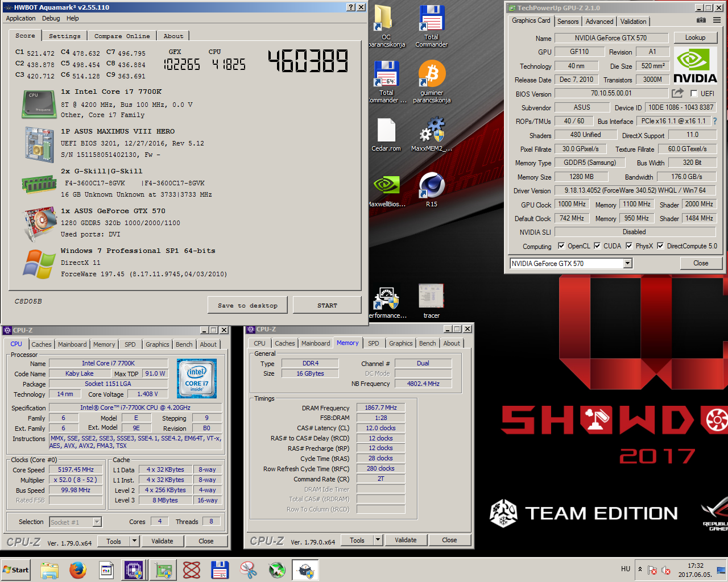The width and height of the screenshot is (728, 582).
Task: Click the Bus Interface question mark icon
Action: coord(714,121)
